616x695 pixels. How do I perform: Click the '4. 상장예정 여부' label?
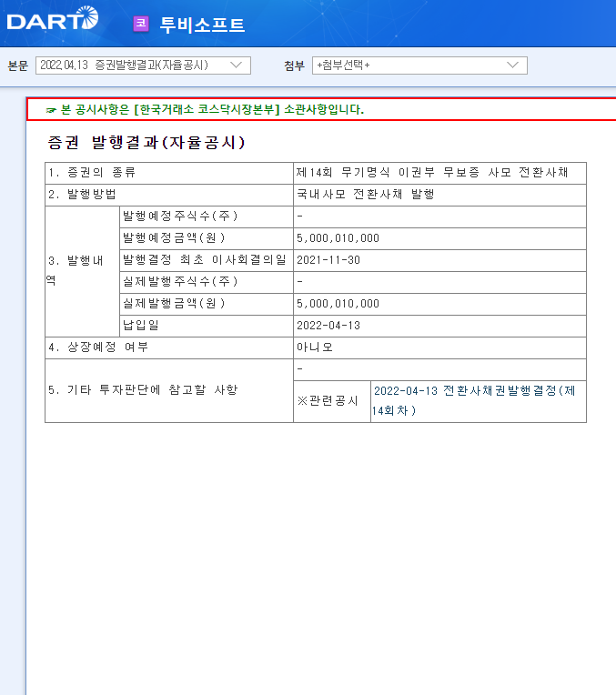[98, 347]
